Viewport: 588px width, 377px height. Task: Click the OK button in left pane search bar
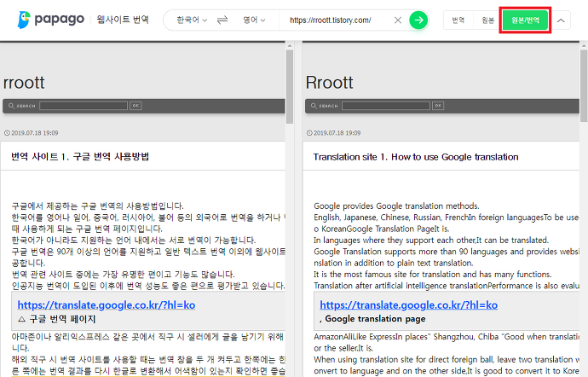[135, 106]
